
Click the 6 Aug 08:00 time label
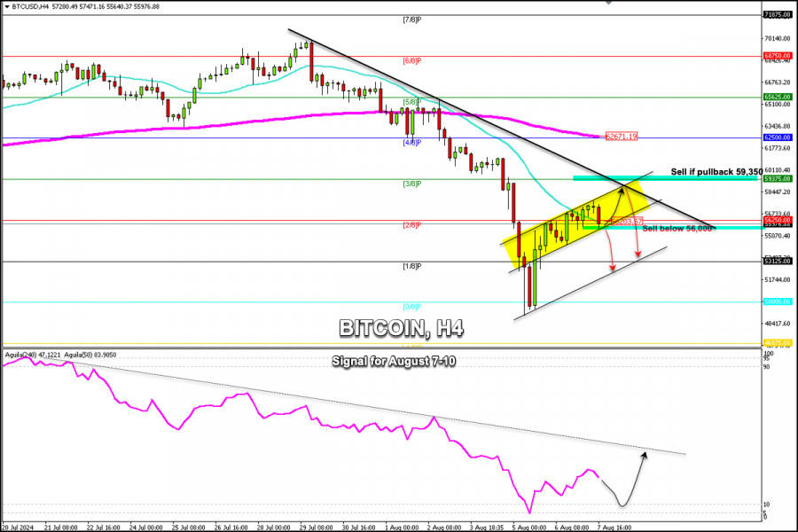(x=572, y=528)
